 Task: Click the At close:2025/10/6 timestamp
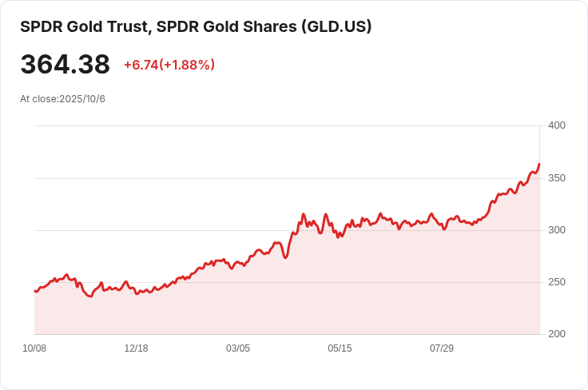coord(62,99)
